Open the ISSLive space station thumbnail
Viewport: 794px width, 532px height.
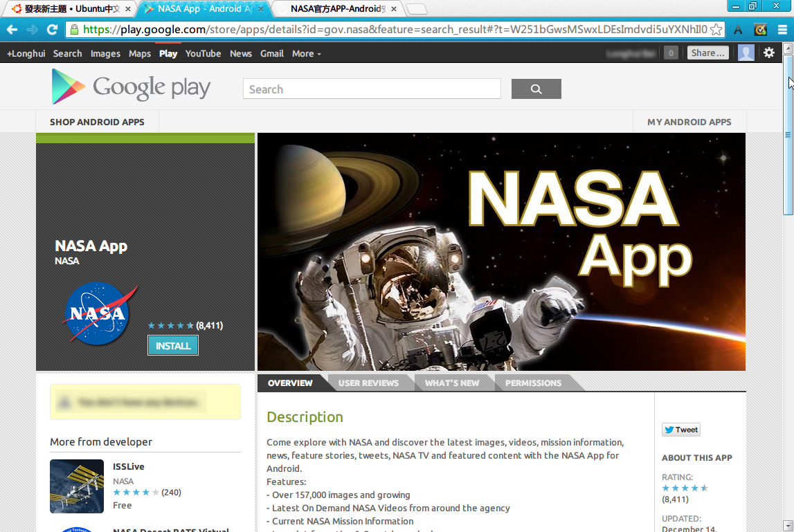77,486
